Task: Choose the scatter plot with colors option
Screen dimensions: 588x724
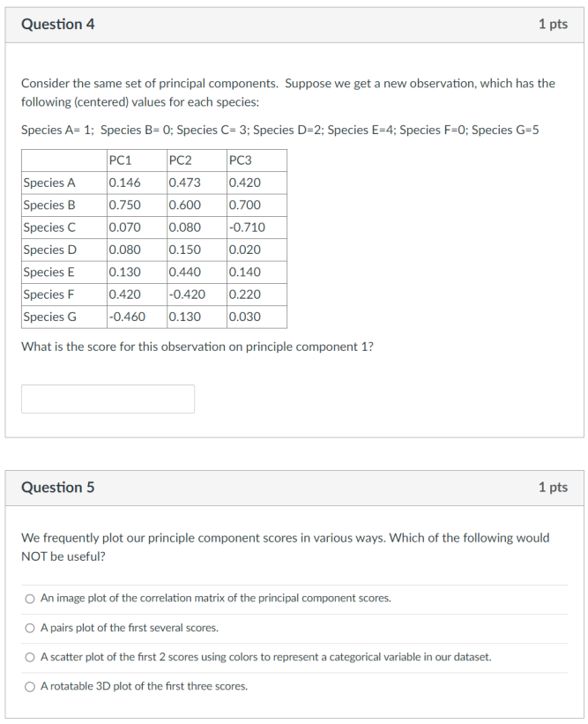Action: (x=28, y=657)
